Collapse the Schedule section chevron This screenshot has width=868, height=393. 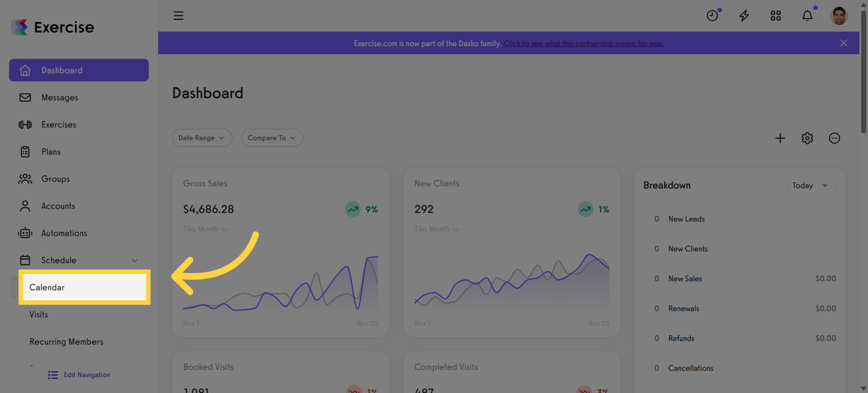click(134, 260)
